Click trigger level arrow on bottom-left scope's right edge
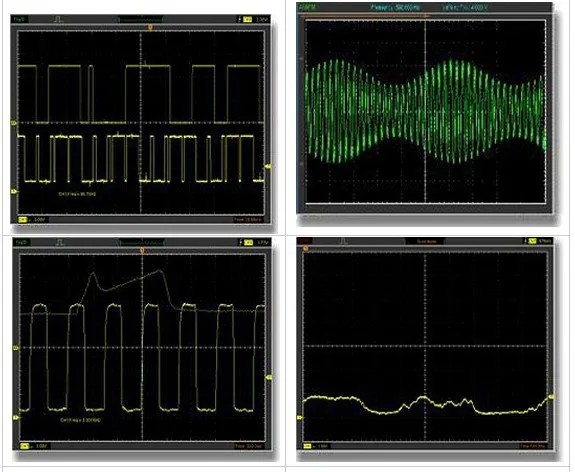 point(269,377)
